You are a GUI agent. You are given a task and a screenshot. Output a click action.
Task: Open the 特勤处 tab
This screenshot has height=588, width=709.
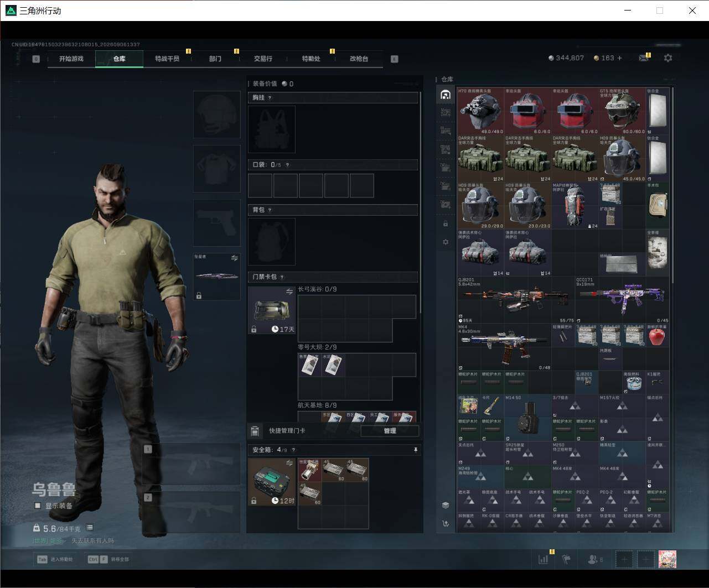[311, 59]
